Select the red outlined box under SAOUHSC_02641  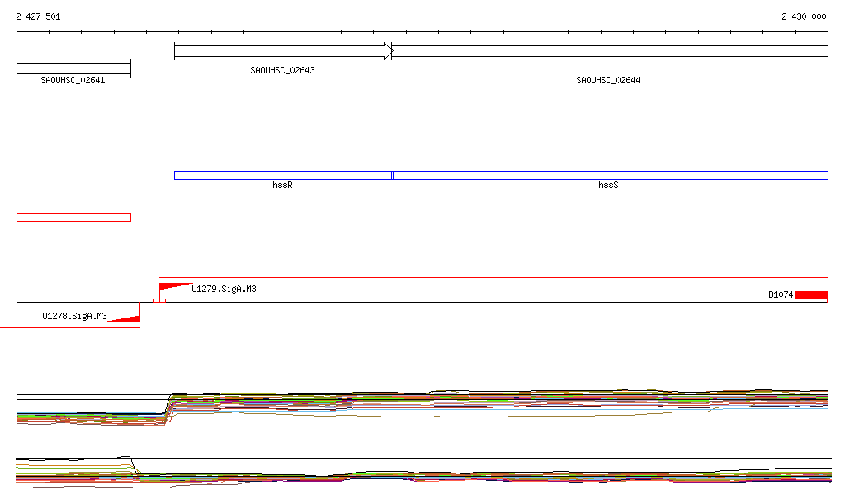pos(73,217)
